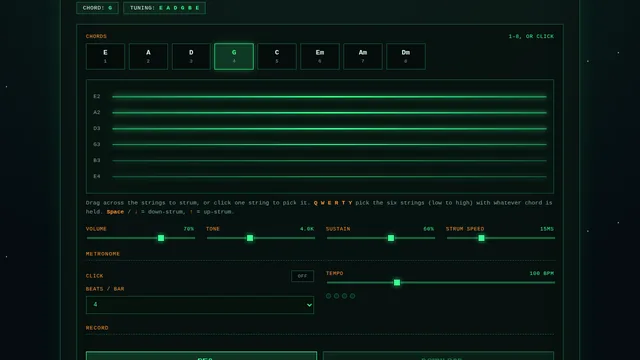
Task: Select the D chord button
Action: [x=191, y=56]
